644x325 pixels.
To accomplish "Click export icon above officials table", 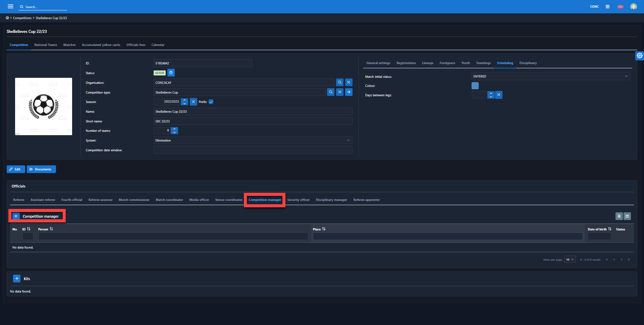I will 619,216.
